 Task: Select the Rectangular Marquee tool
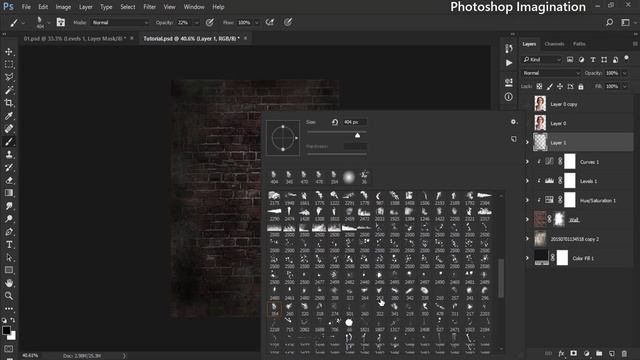[9, 64]
